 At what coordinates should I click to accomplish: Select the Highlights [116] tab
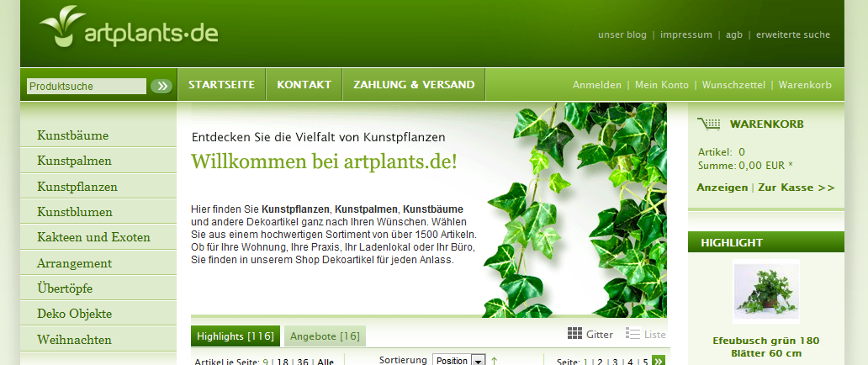coord(236,336)
